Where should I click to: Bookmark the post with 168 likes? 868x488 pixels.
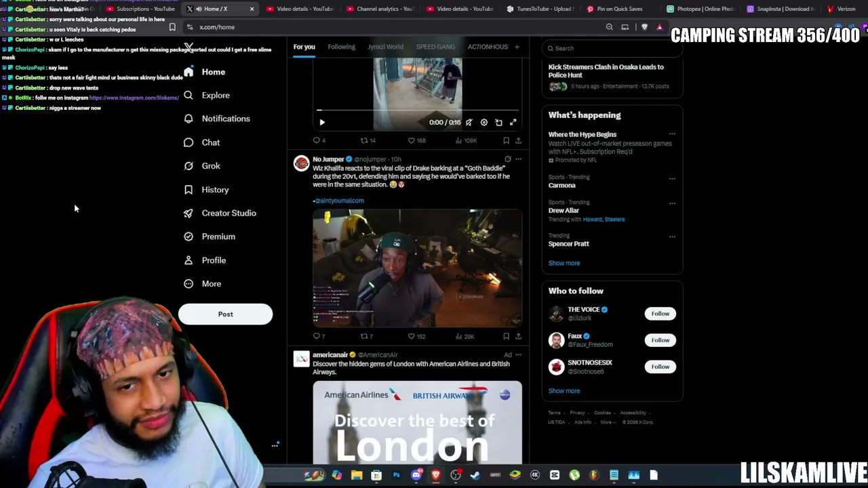506,140
